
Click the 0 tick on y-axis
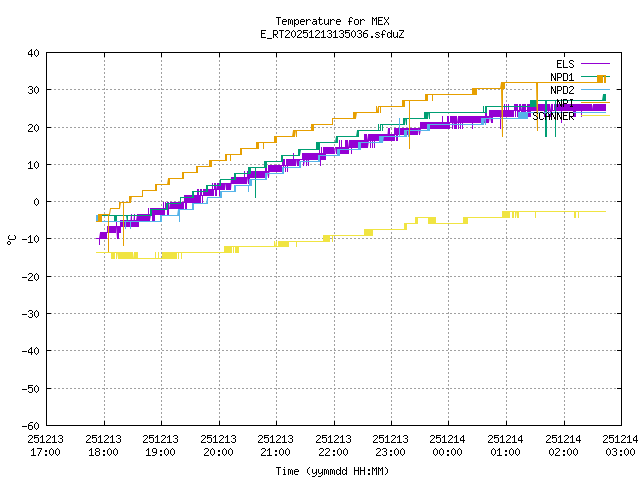(37, 202)
